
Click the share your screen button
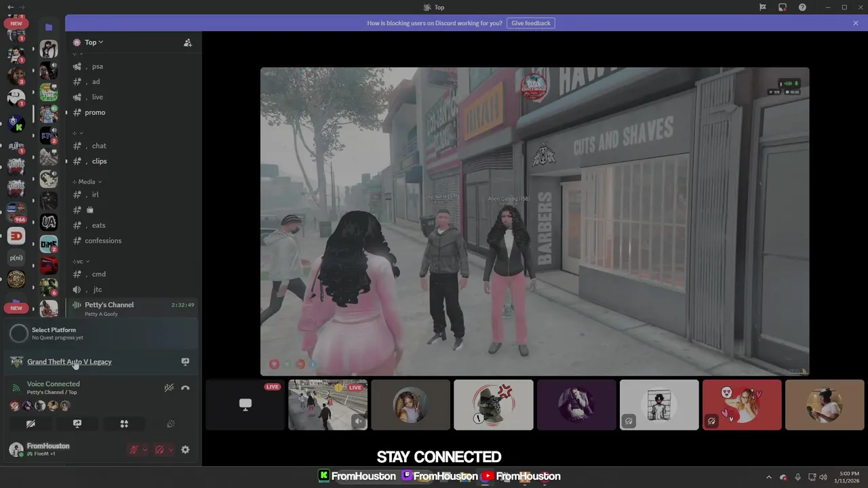pos(77,424)
